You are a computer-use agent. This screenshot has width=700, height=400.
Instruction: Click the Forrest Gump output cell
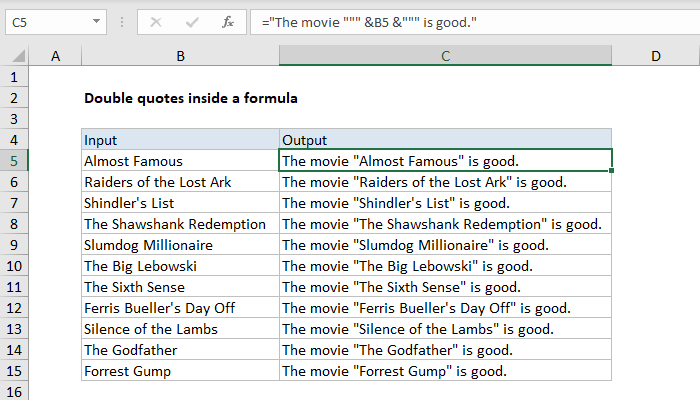[445, 371]
